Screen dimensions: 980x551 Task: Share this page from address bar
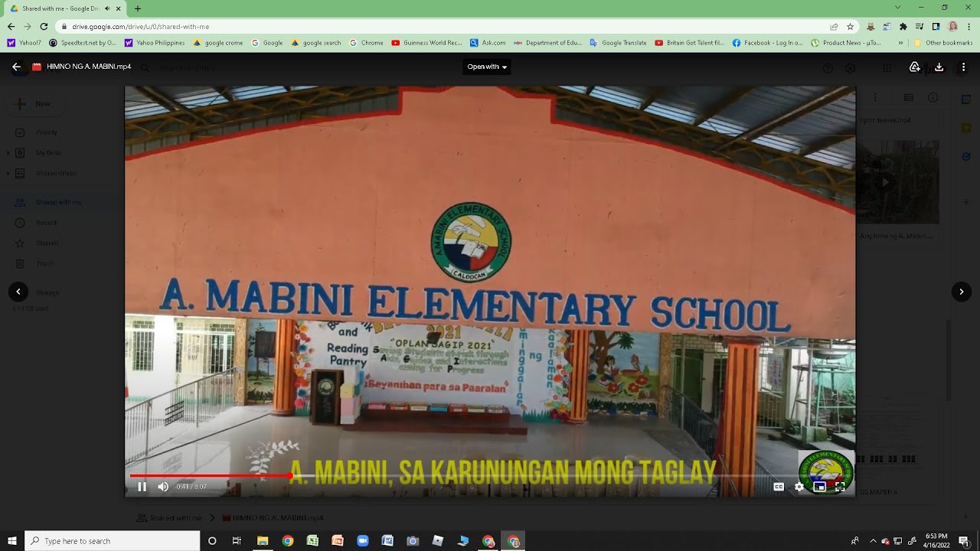(x=834, y=26)
